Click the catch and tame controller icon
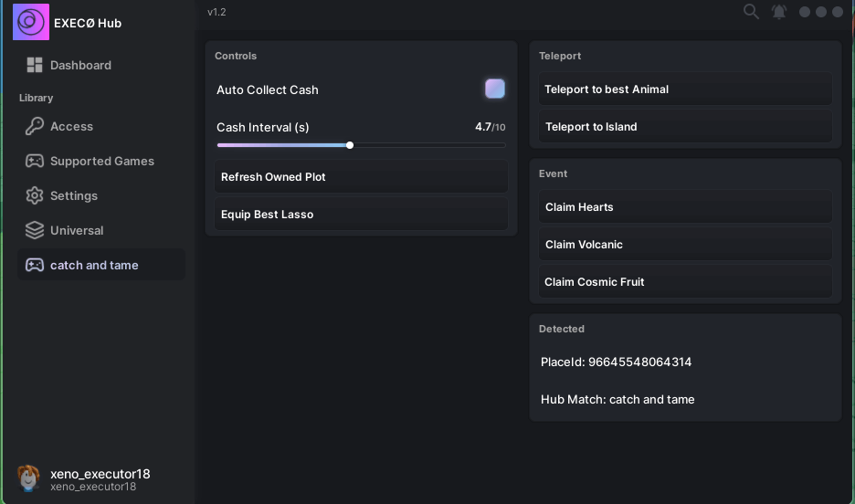The height and width of the screenshot is (504, 855). point(35,265)
